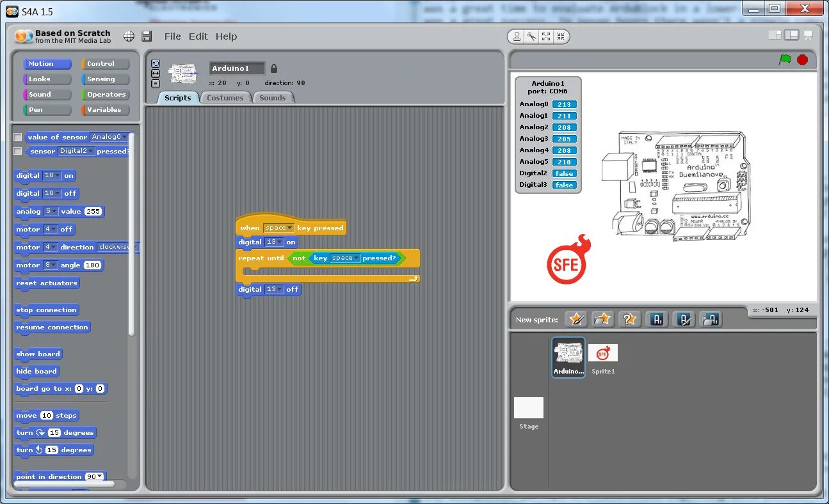Select the Operators block category
Image resolution: width=829 pixels, height=504 pixels.
click(106, 95)
